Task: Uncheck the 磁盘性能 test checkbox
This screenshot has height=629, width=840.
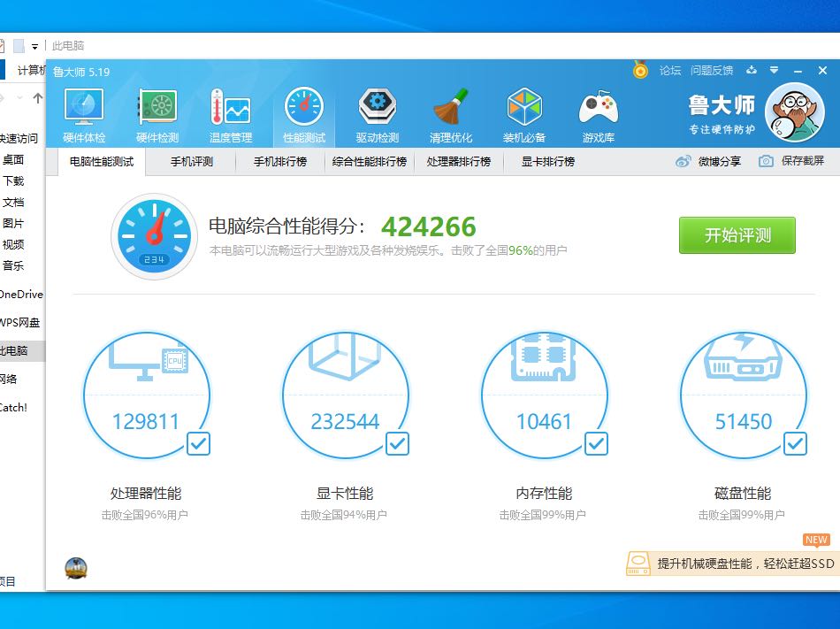Action: (x=796, y=443)
